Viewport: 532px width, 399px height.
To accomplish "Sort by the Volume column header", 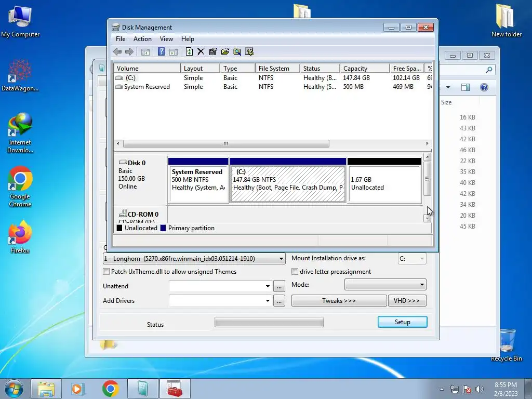I will pos(147,68).
